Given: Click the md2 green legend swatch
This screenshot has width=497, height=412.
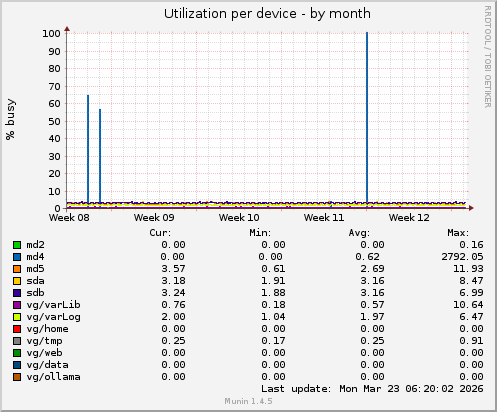Looking at the screenshot, I should point(17,245).
